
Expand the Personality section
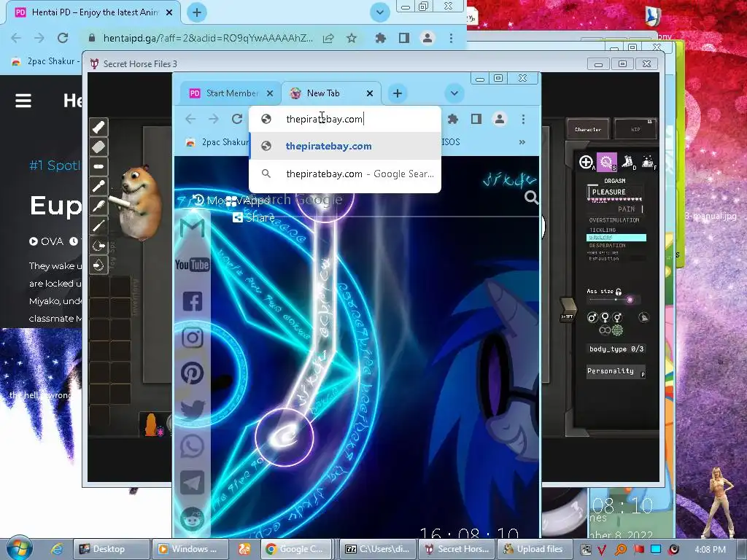point(616,371)
